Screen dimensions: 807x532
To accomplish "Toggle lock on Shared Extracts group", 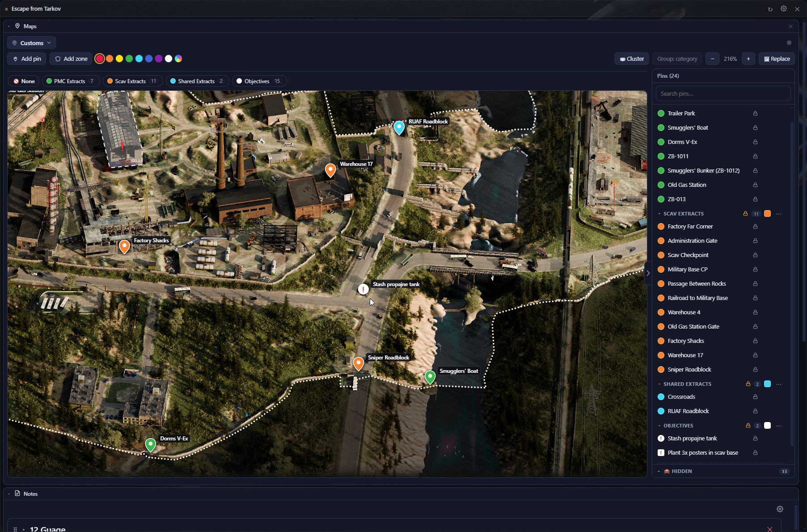I will pyautogui.click(x=748, y=384).
